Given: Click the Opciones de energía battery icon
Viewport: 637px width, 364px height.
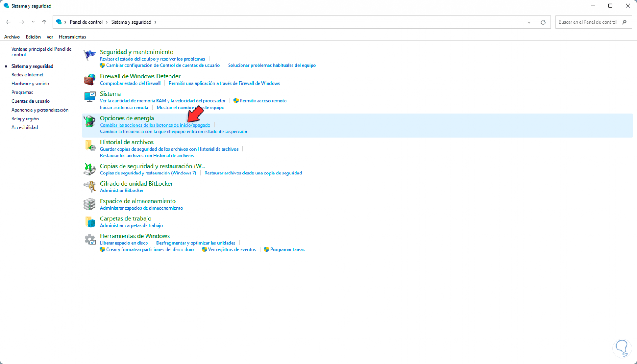Looking at the screenshot, I should coord(90,121).
